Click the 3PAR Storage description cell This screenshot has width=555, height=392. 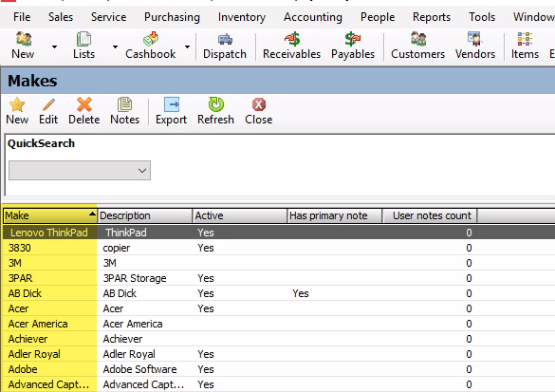click(145, 278)
